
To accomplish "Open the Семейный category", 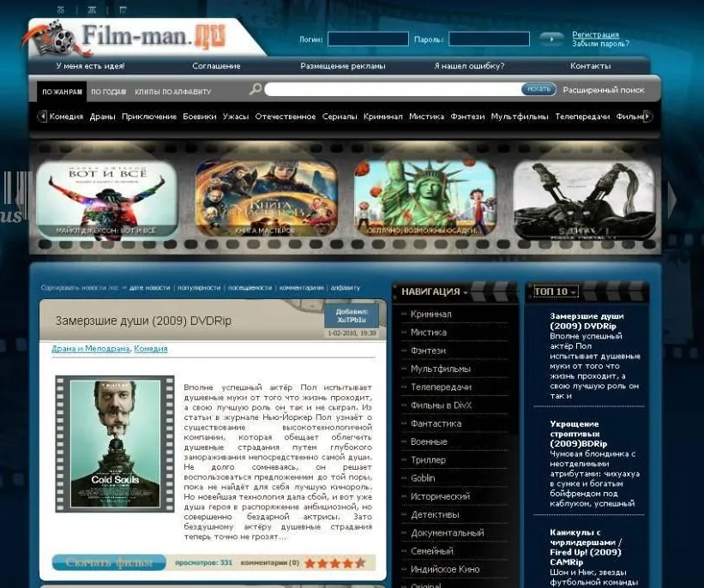I will [432, 551].
